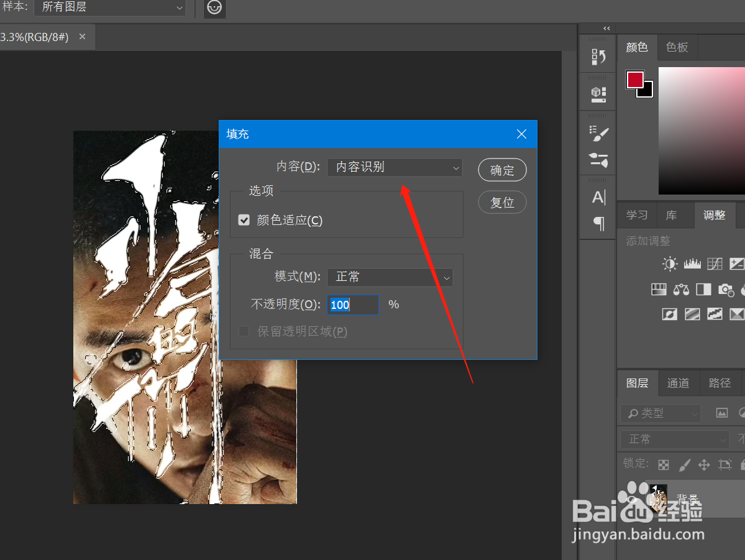This screenshot has width=745, height=560.
Task: Add a Photo Filter adjustment
Action: pos(726,289)
